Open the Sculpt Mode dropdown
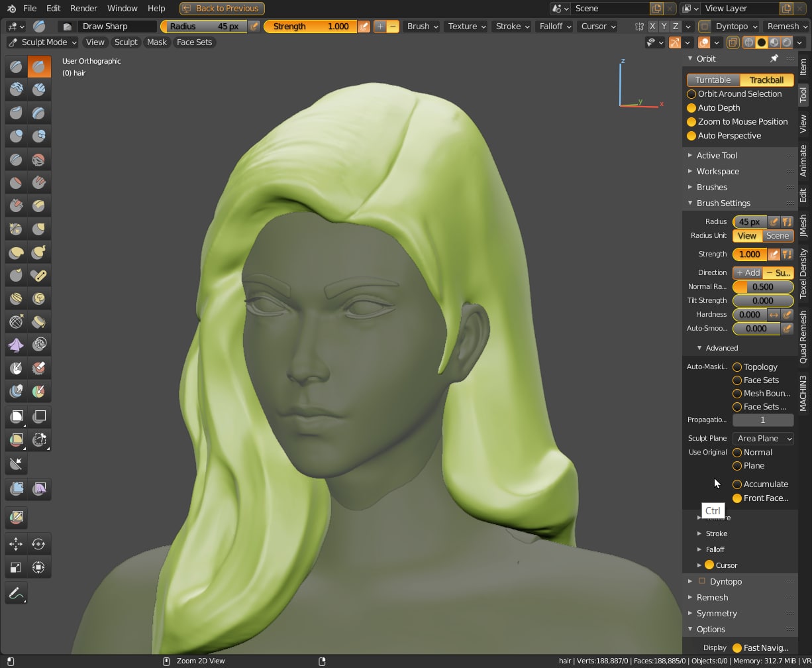Image resolution: width=812 pixels, height=668 pixels. pyautogui.click(x=42, y=42)
